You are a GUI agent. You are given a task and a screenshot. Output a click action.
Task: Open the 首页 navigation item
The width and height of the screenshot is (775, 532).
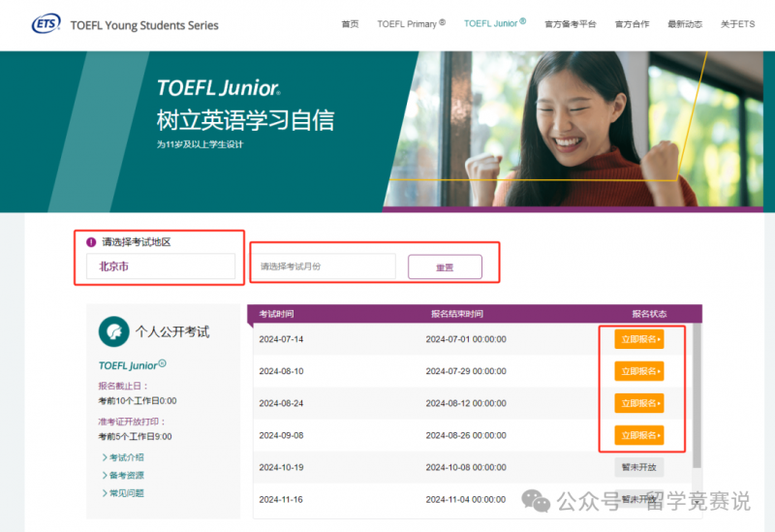click(350, 23)
